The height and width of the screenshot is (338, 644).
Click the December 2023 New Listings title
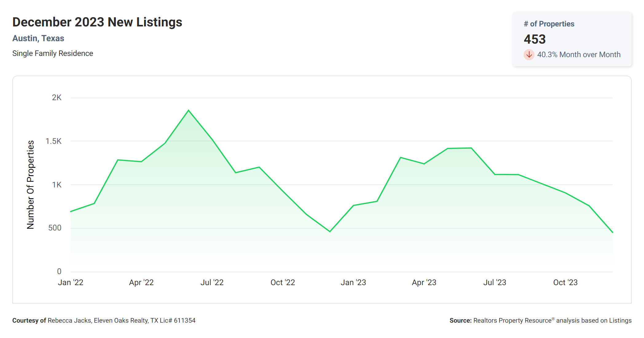[97, 22]
